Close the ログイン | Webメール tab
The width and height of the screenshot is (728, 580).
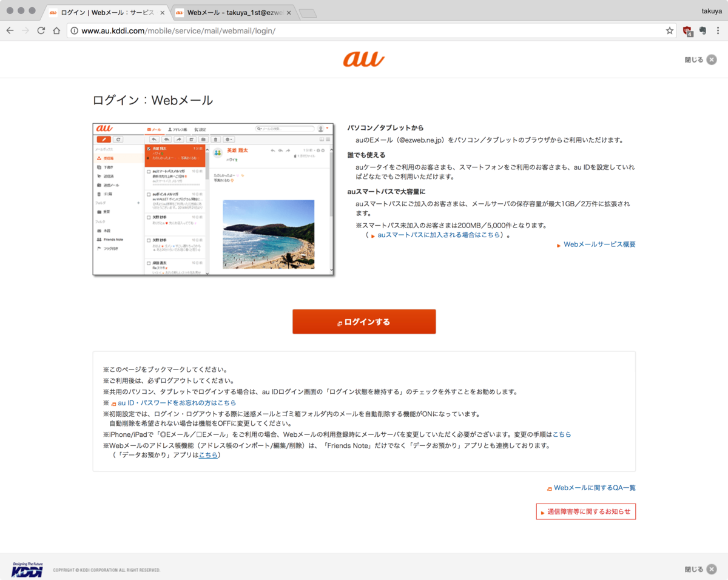coord(163,12)
